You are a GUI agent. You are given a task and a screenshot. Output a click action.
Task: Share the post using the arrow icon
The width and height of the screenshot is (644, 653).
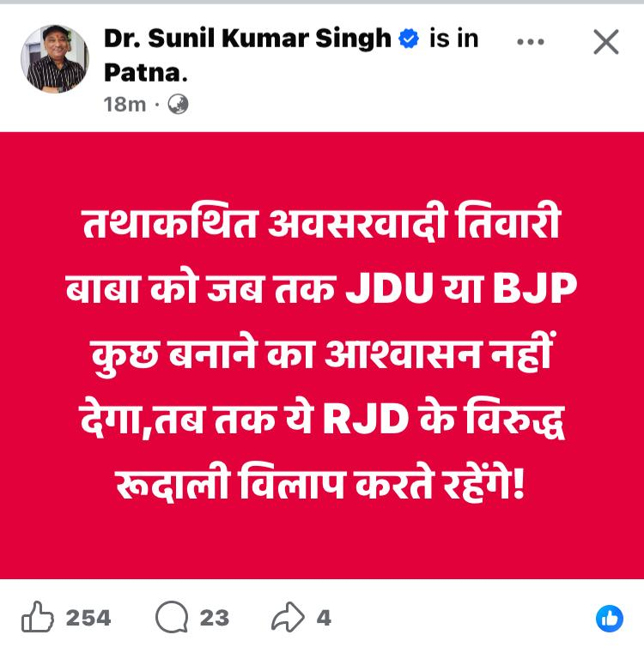click(288, 617)
